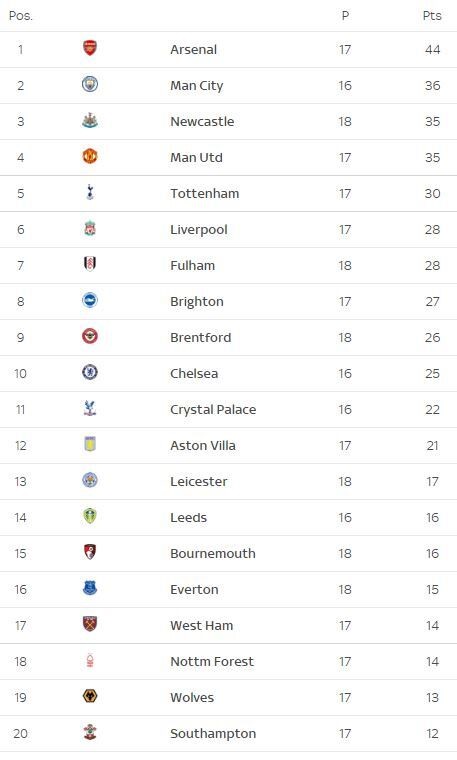
Task: Click the Man City club badge
Action: pyautogui.click(x=90, y=84)
